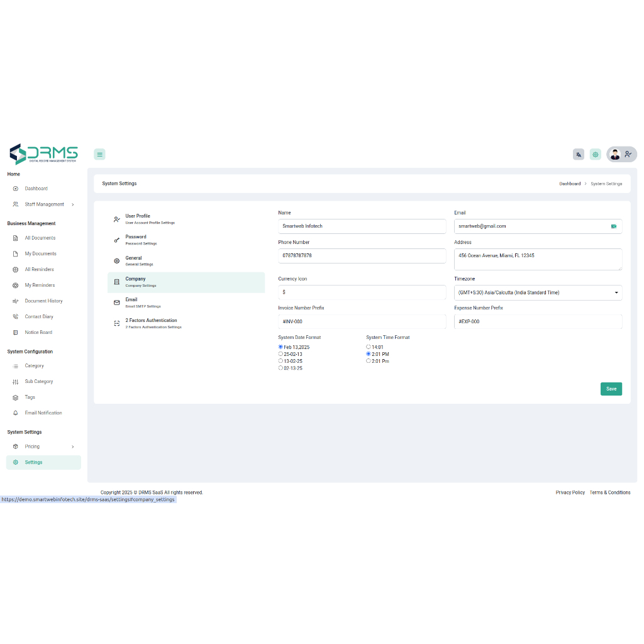Click the Name input field

[x=362, y=226]
